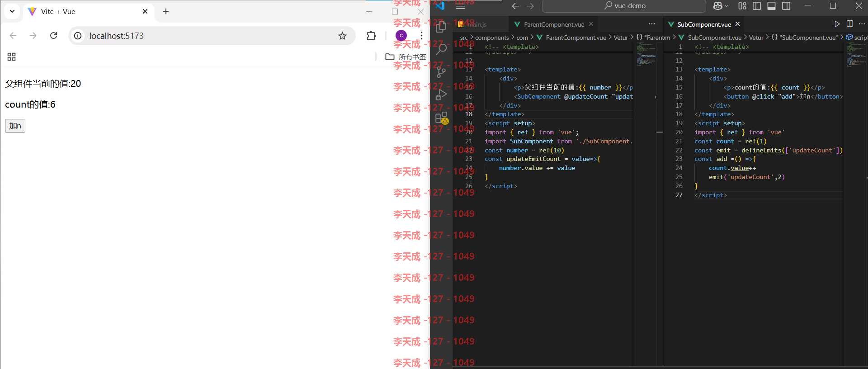The height and width of the screenshot is (369, 868).
Task: View site information icon in address bar
Action: click(78, 36)
